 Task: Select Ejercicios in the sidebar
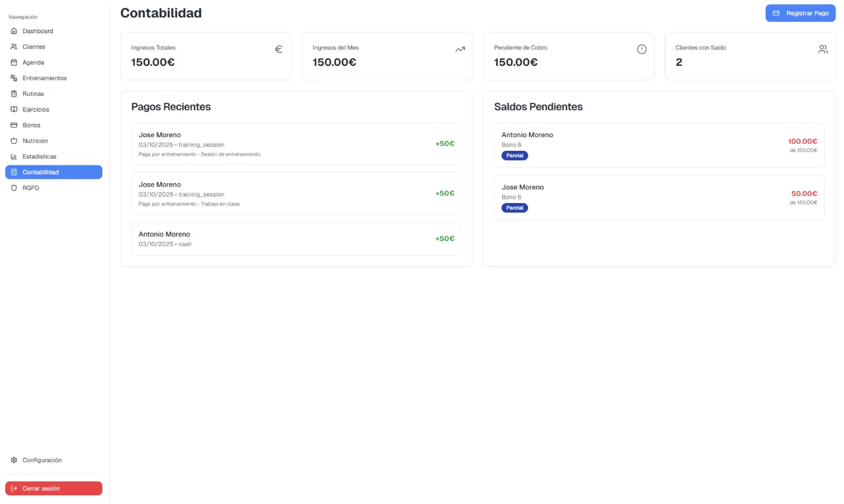(54, 109)
